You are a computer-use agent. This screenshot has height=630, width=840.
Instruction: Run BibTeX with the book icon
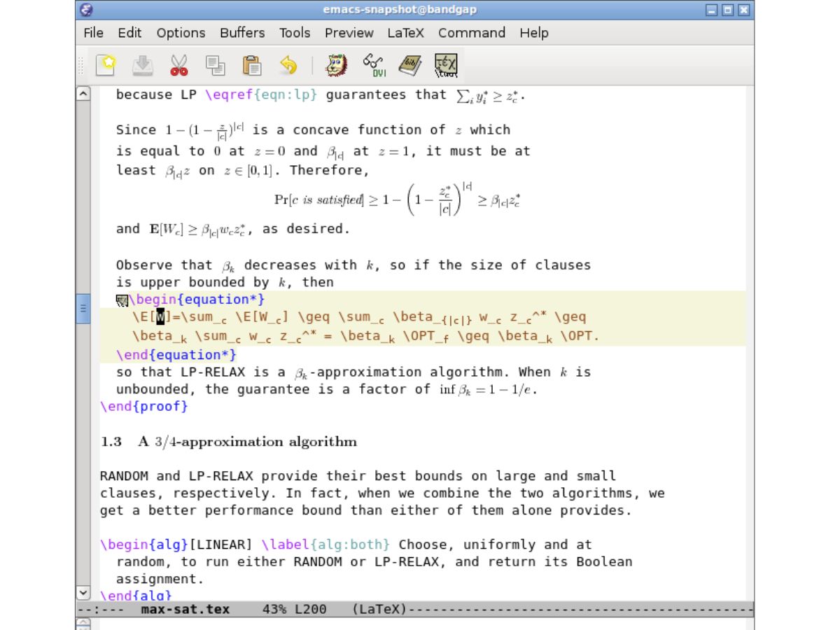tap(410, 65)
